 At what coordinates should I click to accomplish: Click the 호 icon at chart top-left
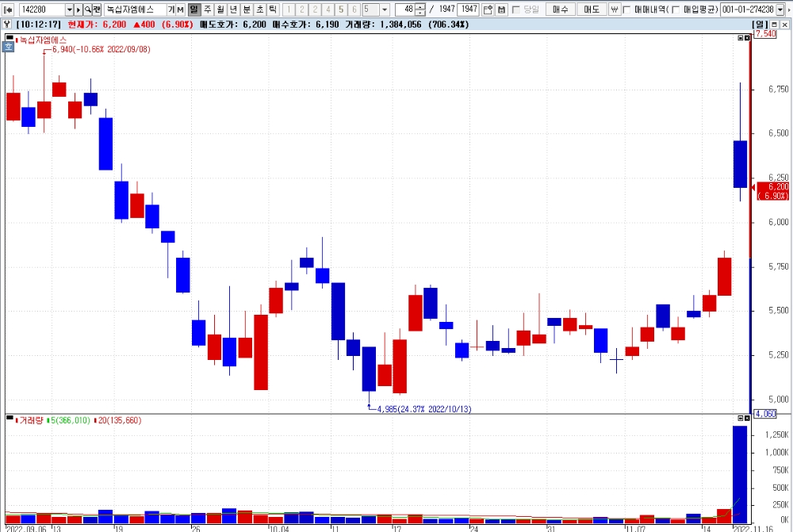(x=9, y=47)
